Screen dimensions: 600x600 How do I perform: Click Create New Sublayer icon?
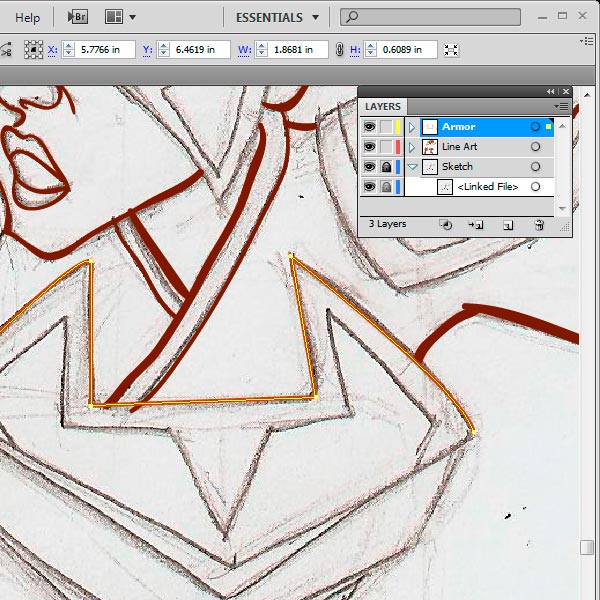477,225
